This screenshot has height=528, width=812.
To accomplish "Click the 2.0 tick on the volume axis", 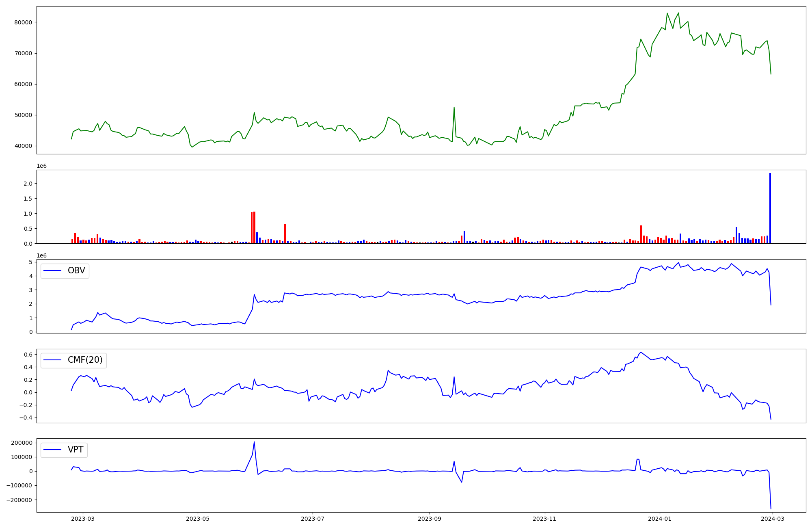I will click(28, 184).
